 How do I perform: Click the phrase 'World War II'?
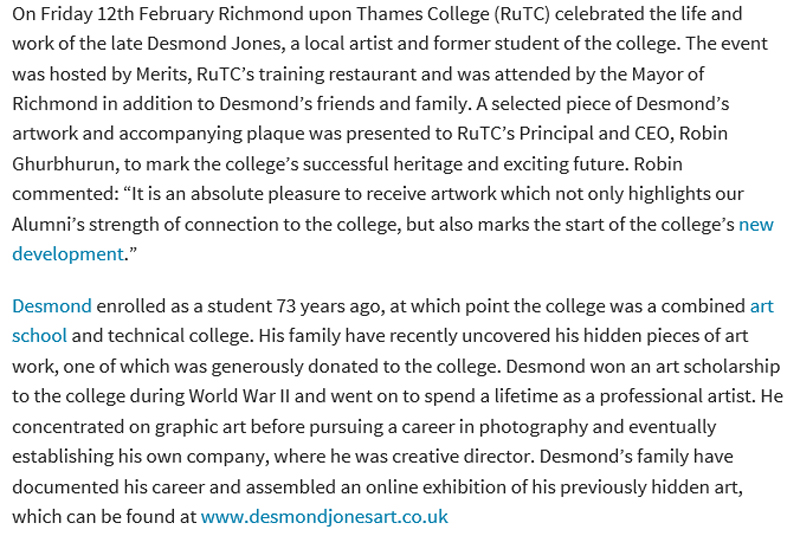click(x=239, y=396)
